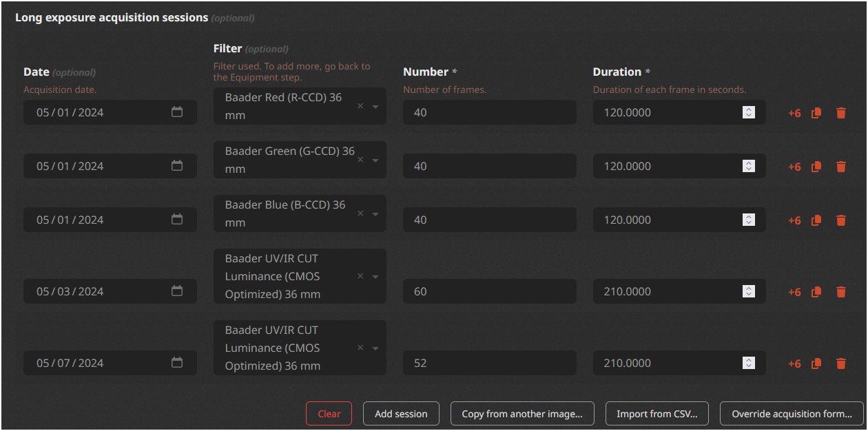Image resolution: width=868 pixels, height=431 pixels.
Task: Edit the 210.0000 duration in 60-frame row
Action: point(679,291)
